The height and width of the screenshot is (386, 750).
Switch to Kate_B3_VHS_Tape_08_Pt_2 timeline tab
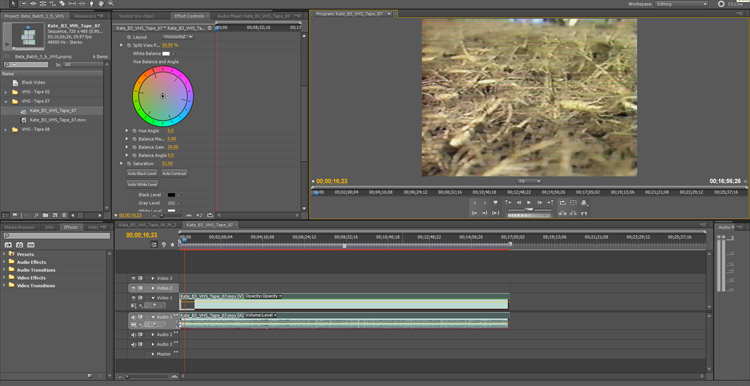tap(148, 225)
